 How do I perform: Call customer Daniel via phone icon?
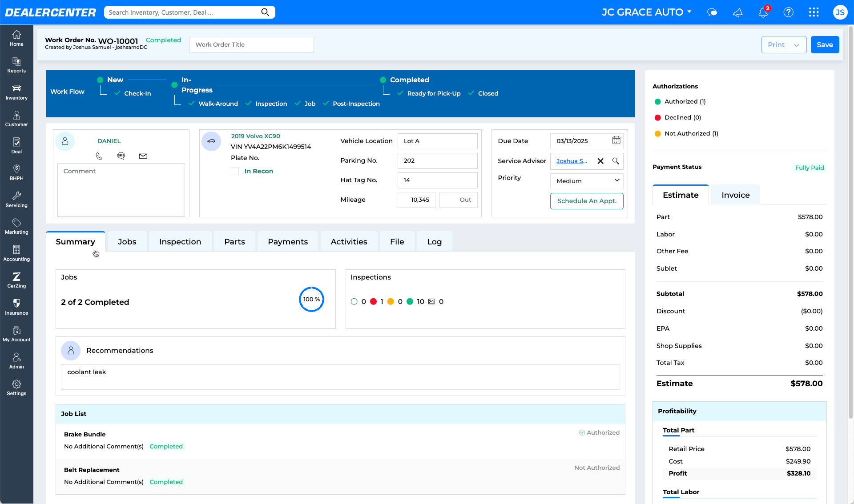99,156
